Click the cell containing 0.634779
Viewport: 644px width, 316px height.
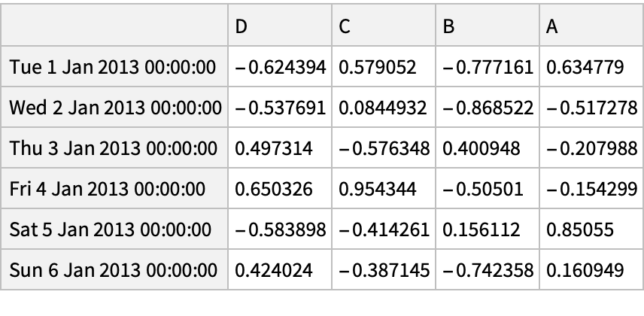pos(590,68)
